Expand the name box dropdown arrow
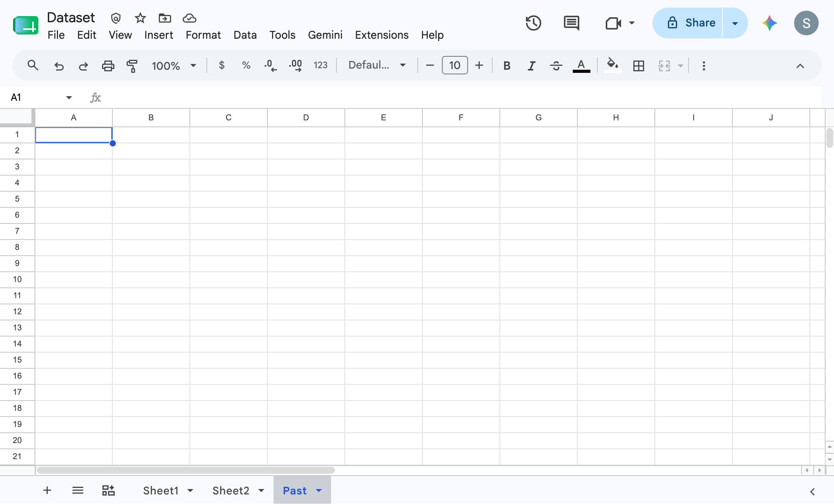 point(69,97)
